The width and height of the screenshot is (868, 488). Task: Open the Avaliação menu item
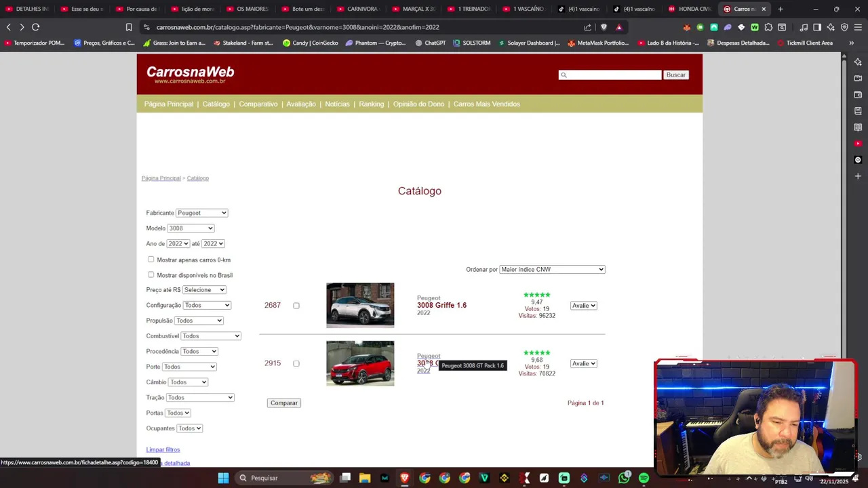tap(301, 104)
